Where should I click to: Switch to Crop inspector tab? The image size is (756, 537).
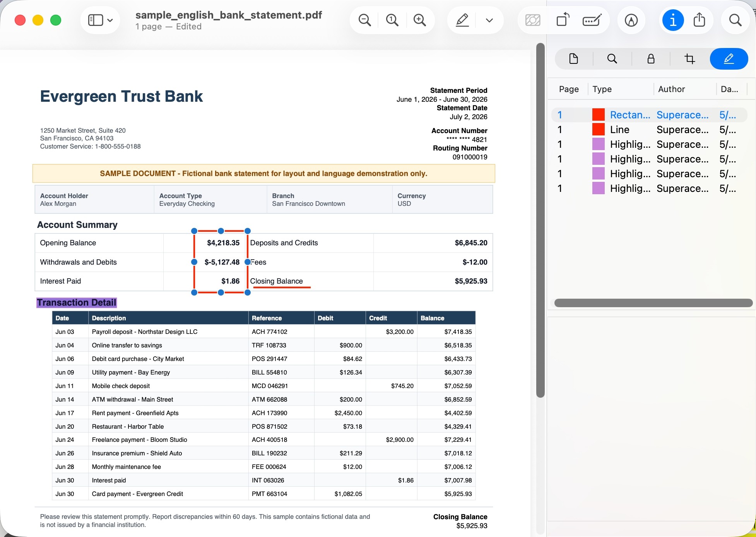tap(690, 59)
